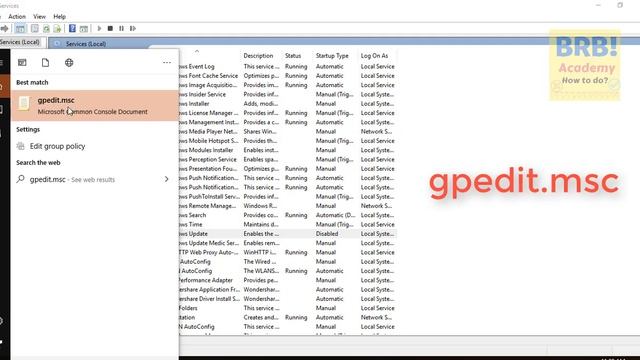This screenshot has height=360, width=640.
Task: Open the View menu
Action: (x=40, y=17)
